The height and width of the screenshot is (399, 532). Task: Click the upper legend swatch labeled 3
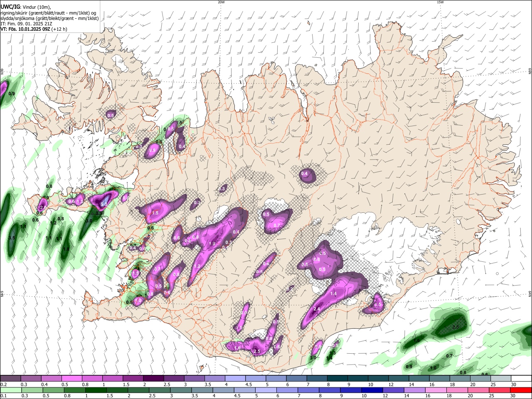click(x=194, y=379)
